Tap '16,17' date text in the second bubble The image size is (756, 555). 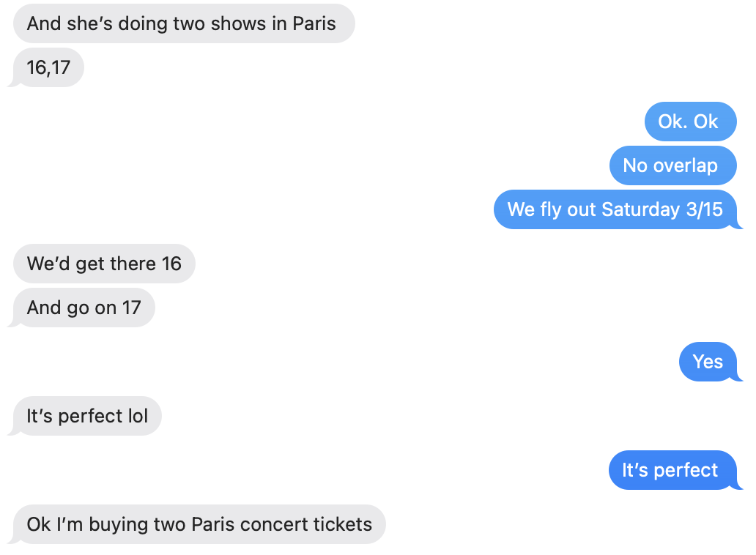47,67
